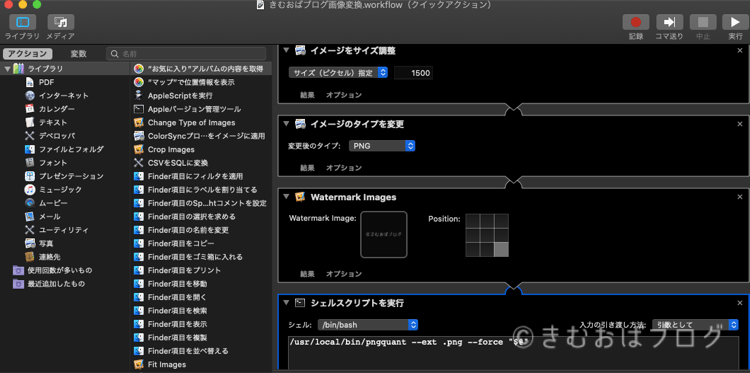Switch to the アクション tab

coord(28,54)
